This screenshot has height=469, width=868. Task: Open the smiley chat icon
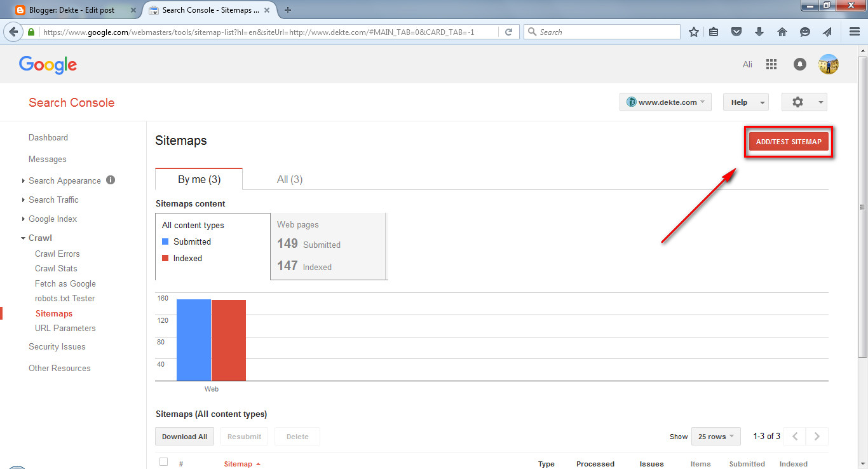tap(805, 32)
